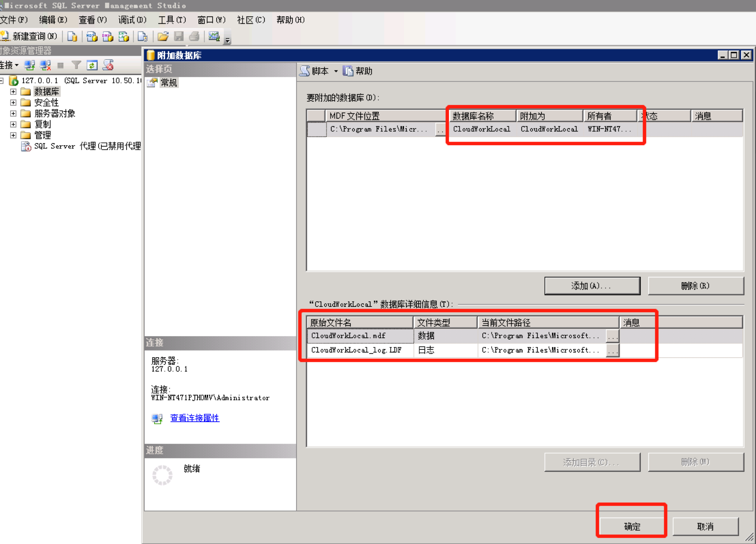Click the 取消 button

(x=705, y=527)
